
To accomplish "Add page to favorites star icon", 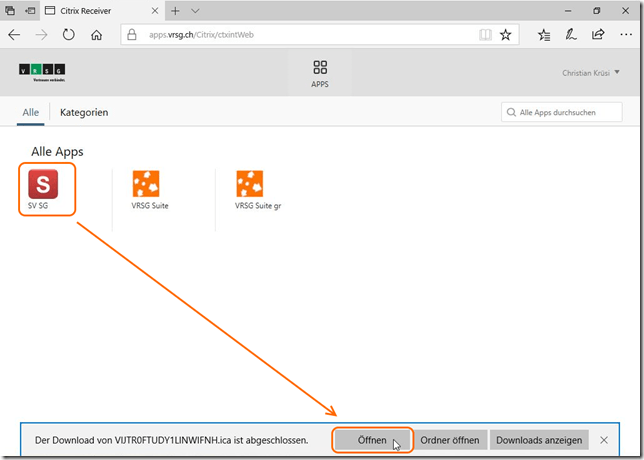I will (506, 34).
